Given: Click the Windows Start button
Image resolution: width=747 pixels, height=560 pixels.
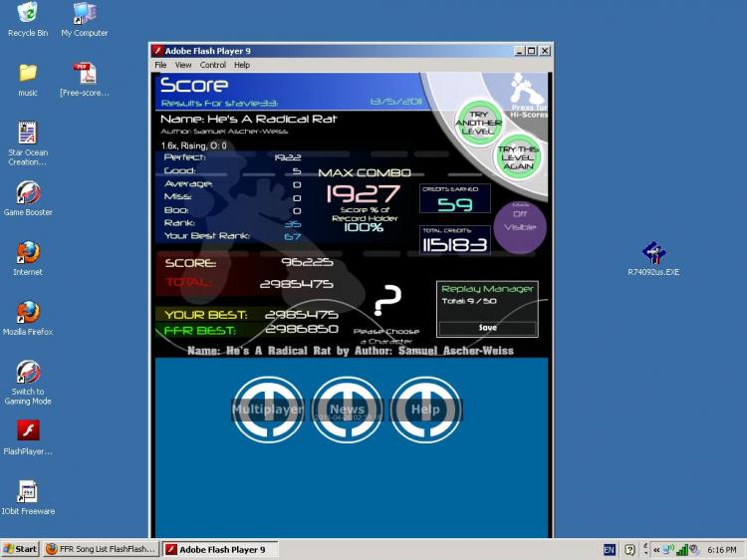Looking at the screenshot, I should pyautogui.click(x=21, y=549).
